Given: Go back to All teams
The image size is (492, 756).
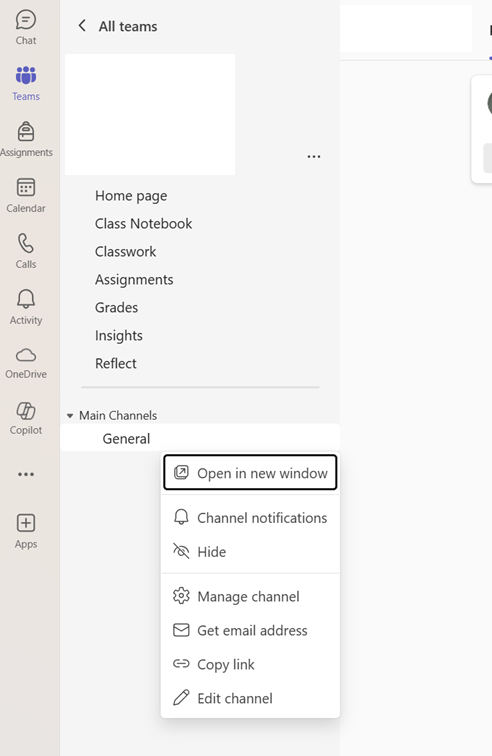Looking at the screenshot, I should click(118, 26).
